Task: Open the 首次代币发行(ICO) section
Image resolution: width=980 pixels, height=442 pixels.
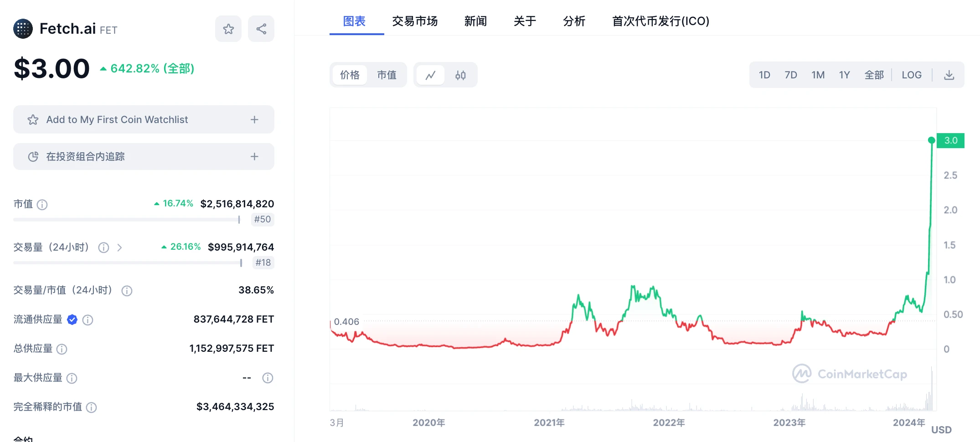Action: pos(660,21)
